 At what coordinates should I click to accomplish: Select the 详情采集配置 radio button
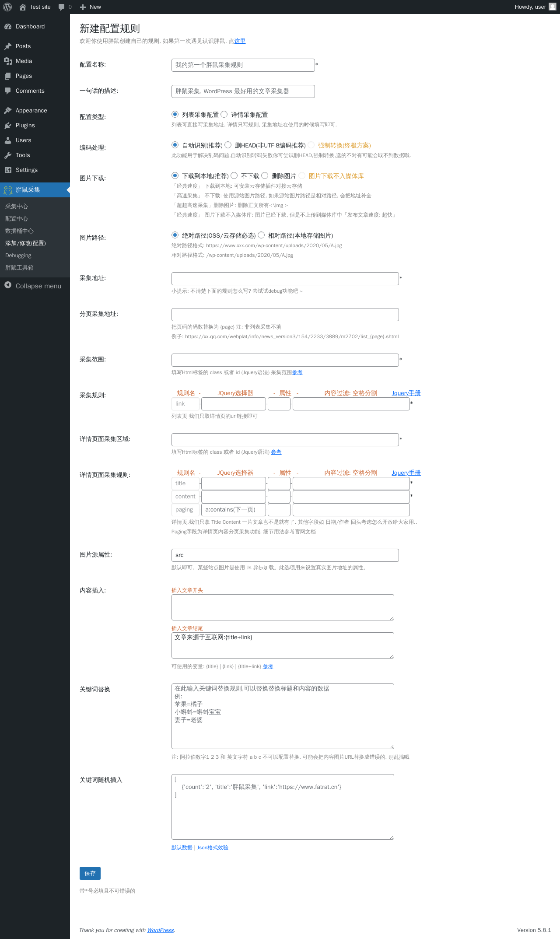point(224,114)
